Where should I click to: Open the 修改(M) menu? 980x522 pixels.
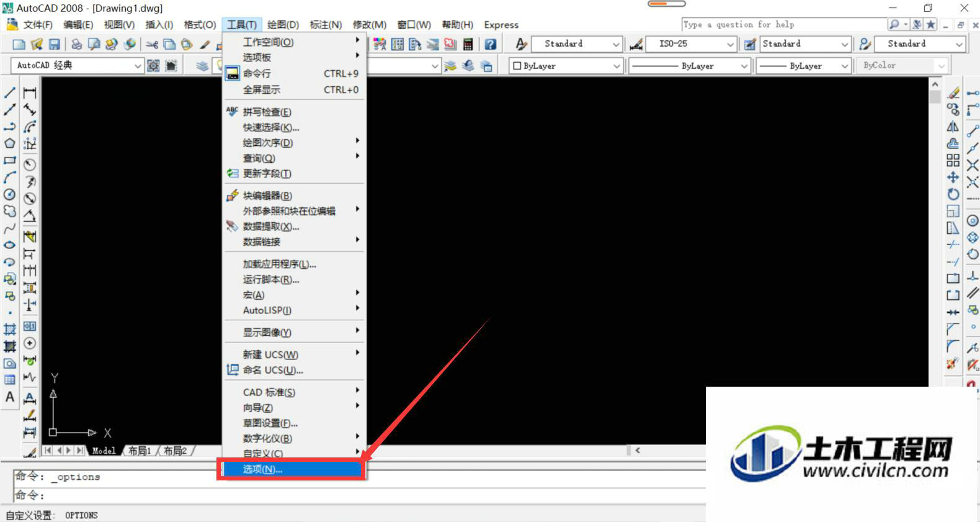[x=369, y=25]
